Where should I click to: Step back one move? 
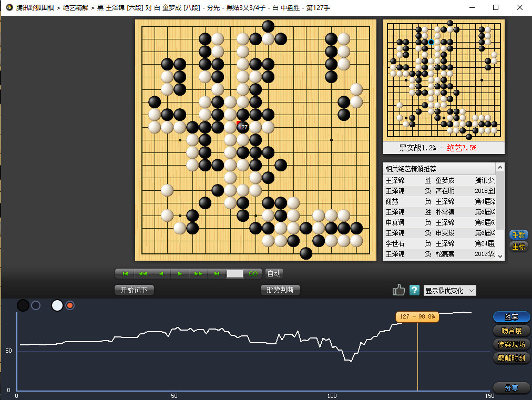[x=161, y=273]
